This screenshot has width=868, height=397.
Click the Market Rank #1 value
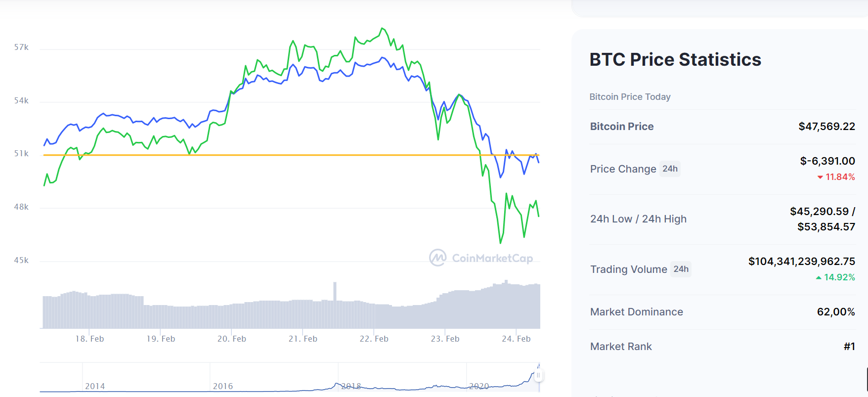click(x=849, y=347)
